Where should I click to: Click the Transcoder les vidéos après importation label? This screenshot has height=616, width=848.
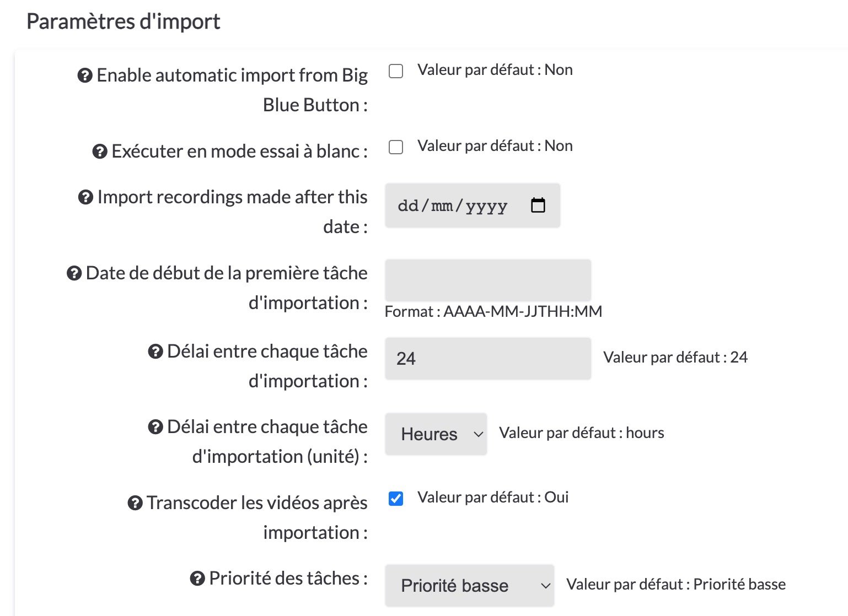tap(257, 517)
